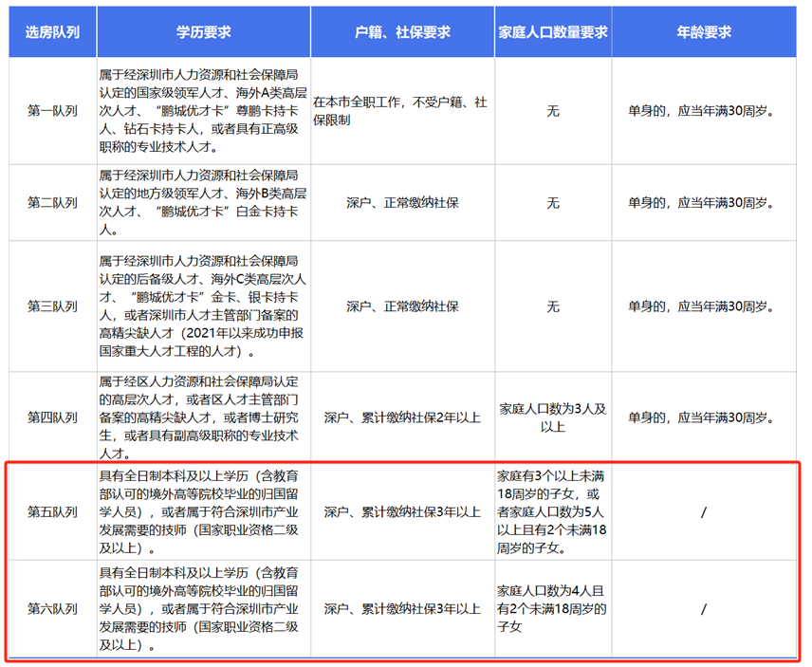Image resolution: width=812 pixels, height=667 pixels.
Task: Select the 户籍、社保要求 header cell
Action: [402, 32]
